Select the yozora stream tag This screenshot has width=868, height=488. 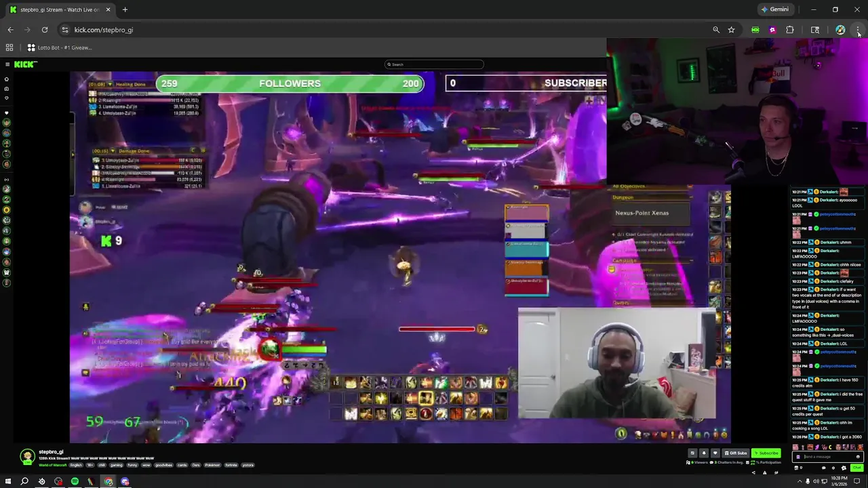248,465
